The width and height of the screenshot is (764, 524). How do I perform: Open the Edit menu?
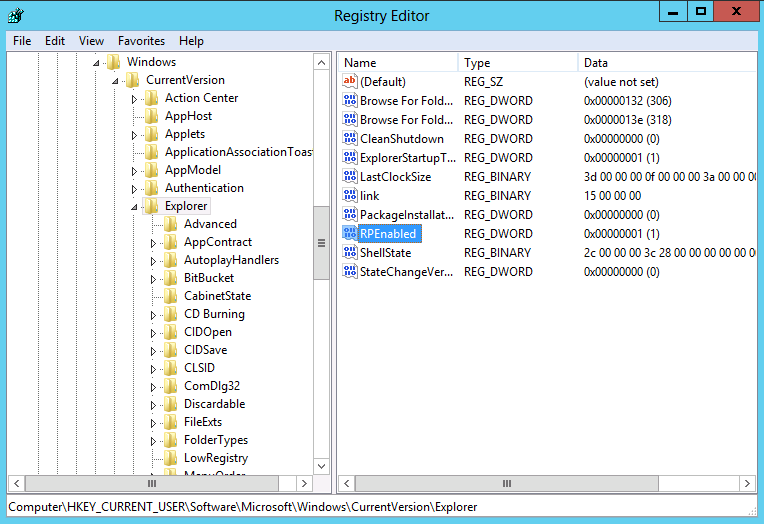tap(55, 41)
